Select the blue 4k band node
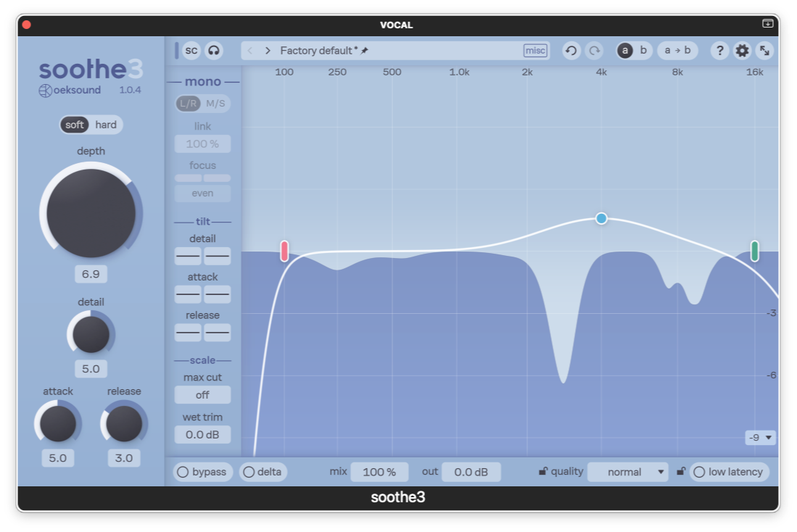The image size is (797, 532). [601, 218]
